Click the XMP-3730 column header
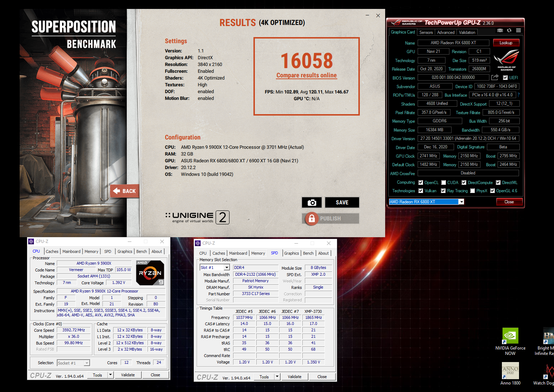The image size is (554, 392). [x=313, y=311]
